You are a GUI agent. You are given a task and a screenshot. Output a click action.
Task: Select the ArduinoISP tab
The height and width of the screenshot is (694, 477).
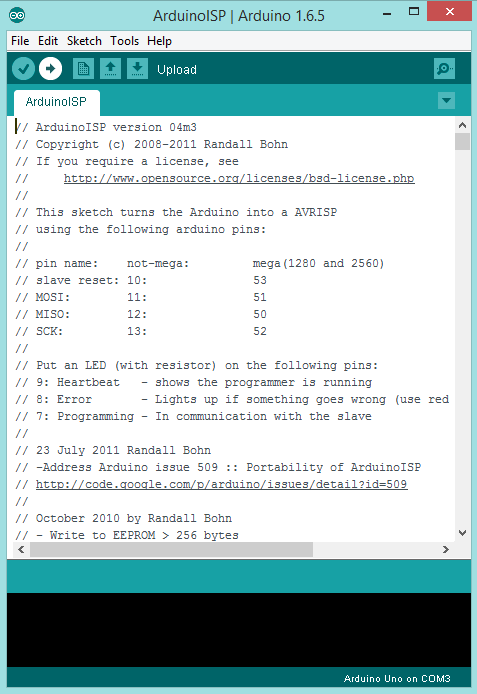[x=57, y=102]
